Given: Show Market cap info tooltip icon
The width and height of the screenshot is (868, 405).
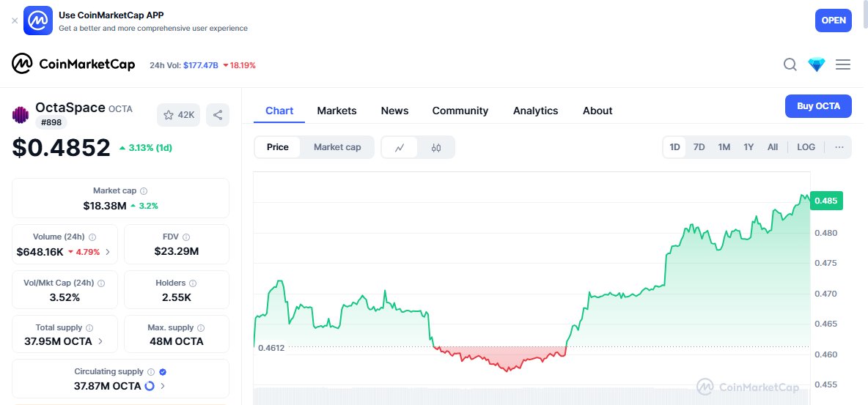Looking at the screenshot, I should pyautogui.click(x=144, y=191).
